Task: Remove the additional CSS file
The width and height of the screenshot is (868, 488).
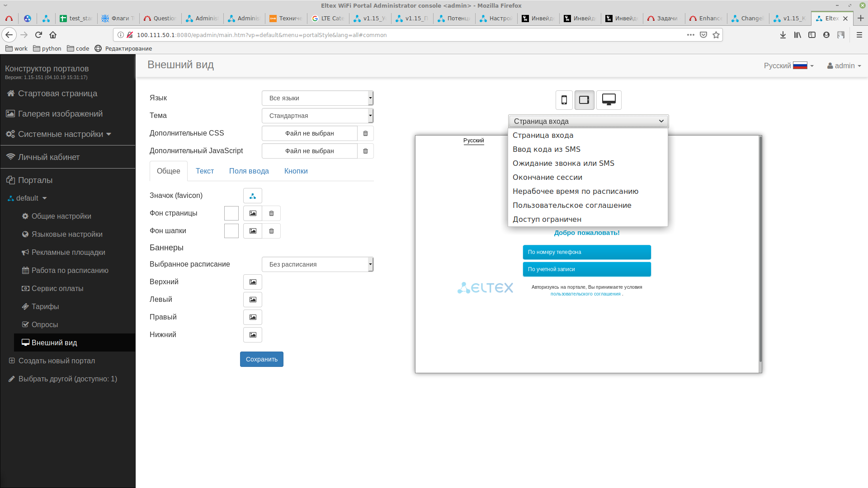Action: coord(365,133)
